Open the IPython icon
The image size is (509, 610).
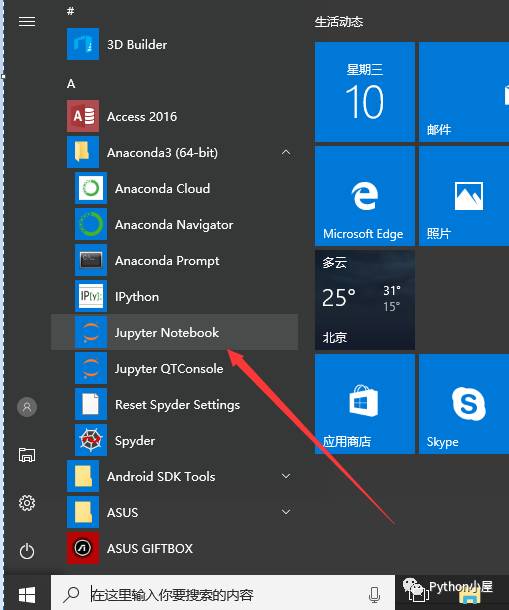point(91,296)
